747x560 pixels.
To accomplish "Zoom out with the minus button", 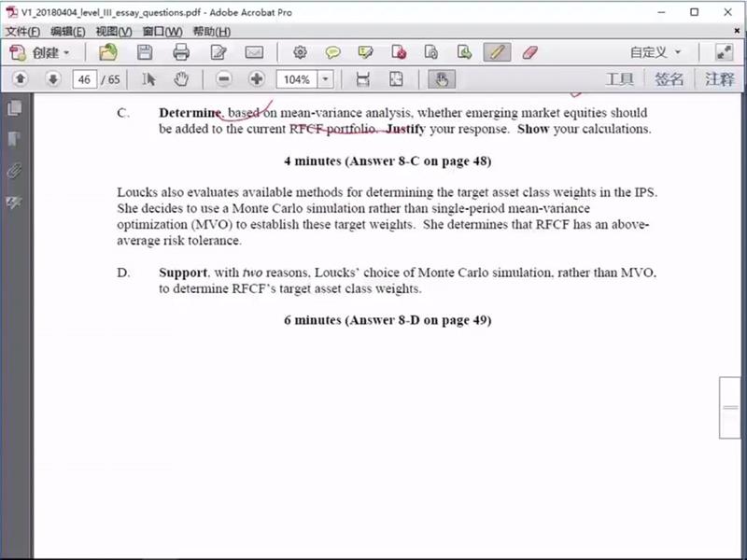I will coord(223,79).
